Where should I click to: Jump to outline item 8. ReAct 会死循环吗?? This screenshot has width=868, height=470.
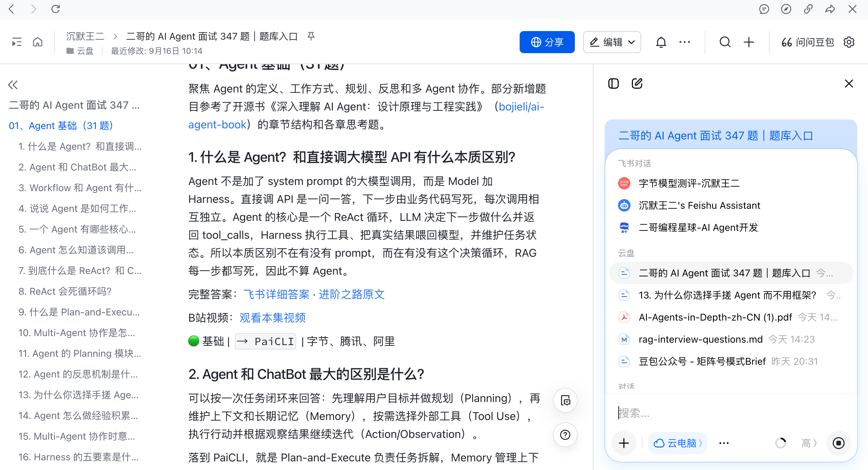[65, 291]
